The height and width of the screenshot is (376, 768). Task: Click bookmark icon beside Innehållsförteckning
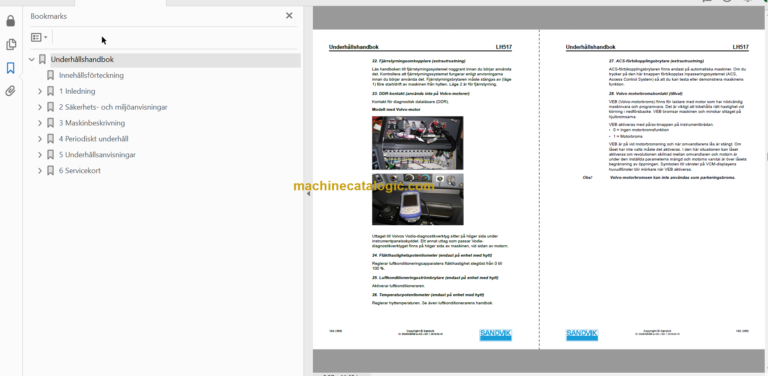pos(50,75)
